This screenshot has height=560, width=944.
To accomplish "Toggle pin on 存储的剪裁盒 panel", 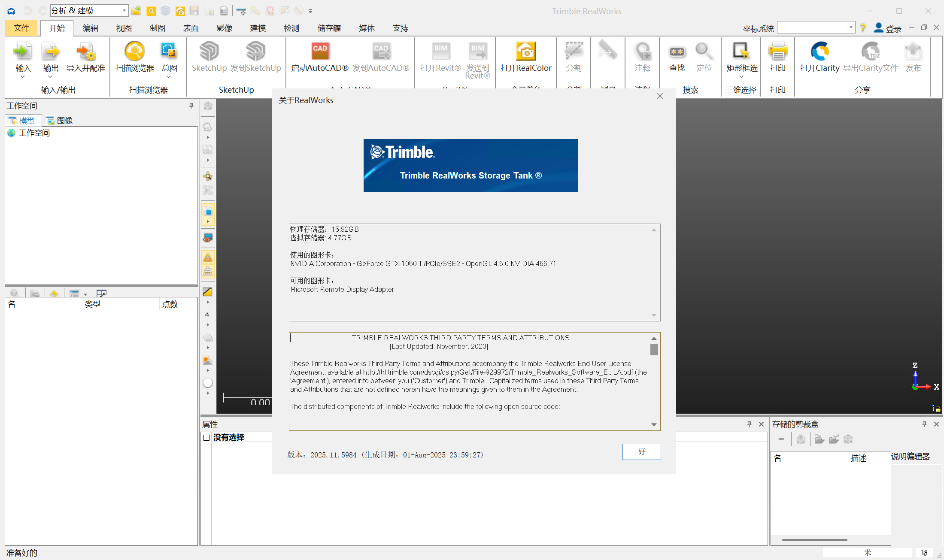I will pyautogui.click(x=924, y=424).
